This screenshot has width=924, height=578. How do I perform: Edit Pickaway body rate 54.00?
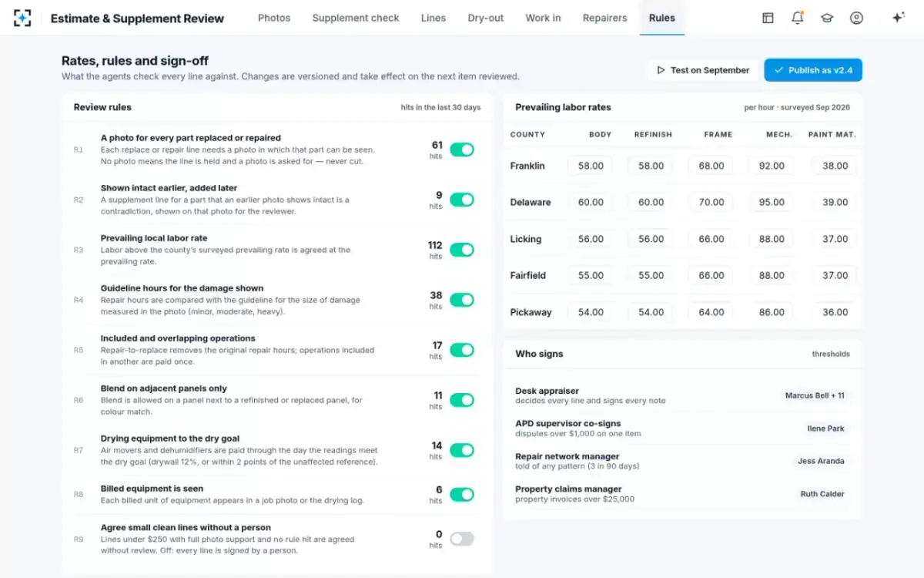tap(591, 312)
